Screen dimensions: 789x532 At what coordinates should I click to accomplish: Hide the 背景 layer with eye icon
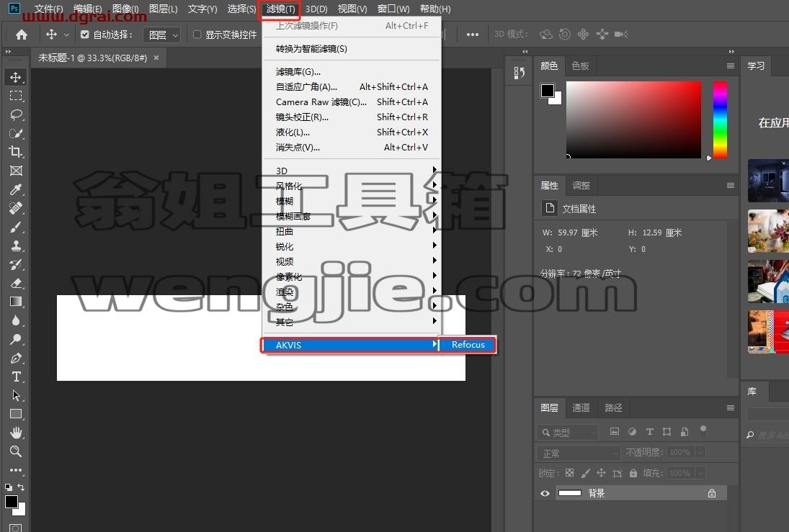[545, 493]
